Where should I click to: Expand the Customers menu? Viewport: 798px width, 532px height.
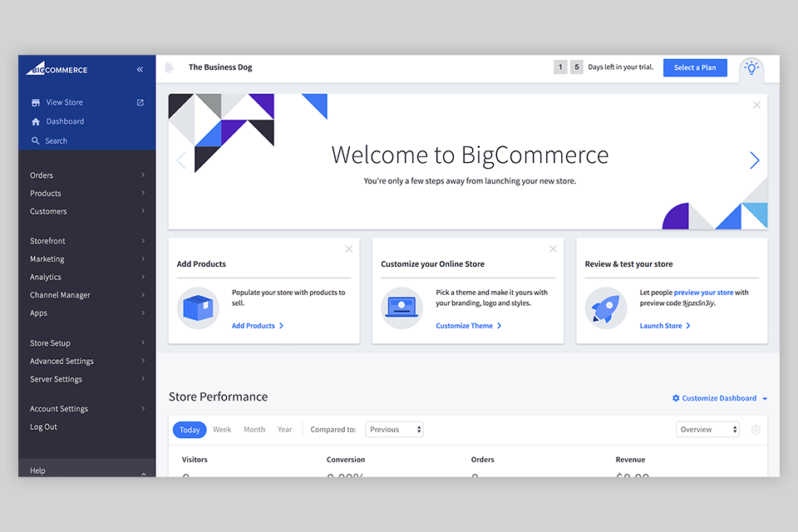point(87,211)
